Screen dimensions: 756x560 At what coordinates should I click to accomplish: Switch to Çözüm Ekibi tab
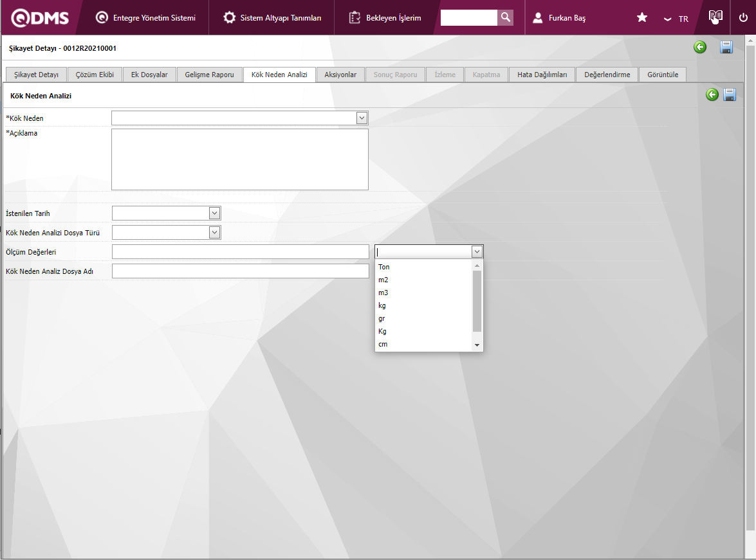pyautogui.click(x=95, y=75)
